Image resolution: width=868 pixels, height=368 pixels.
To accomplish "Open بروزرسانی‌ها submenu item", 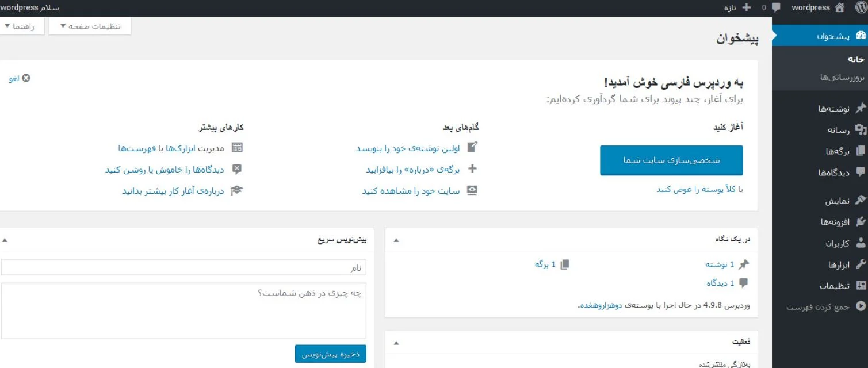I will pyautogui.click(x=843, y=77).
